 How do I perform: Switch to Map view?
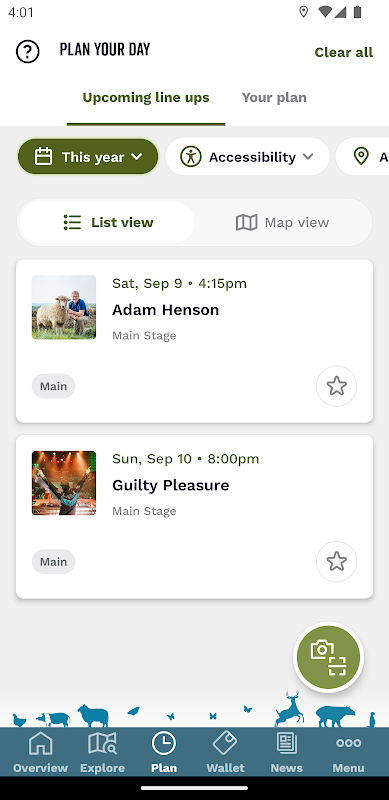(x=283, y=222)
